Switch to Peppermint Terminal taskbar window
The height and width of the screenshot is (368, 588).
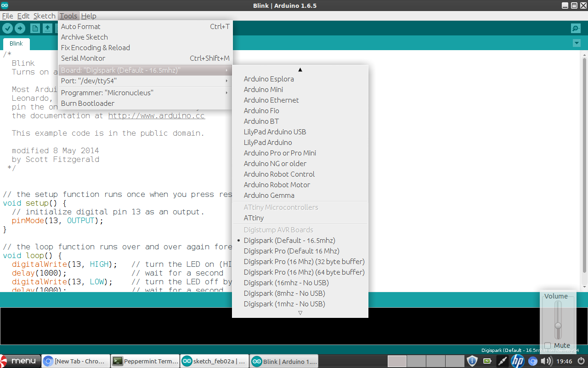[145, 361]
